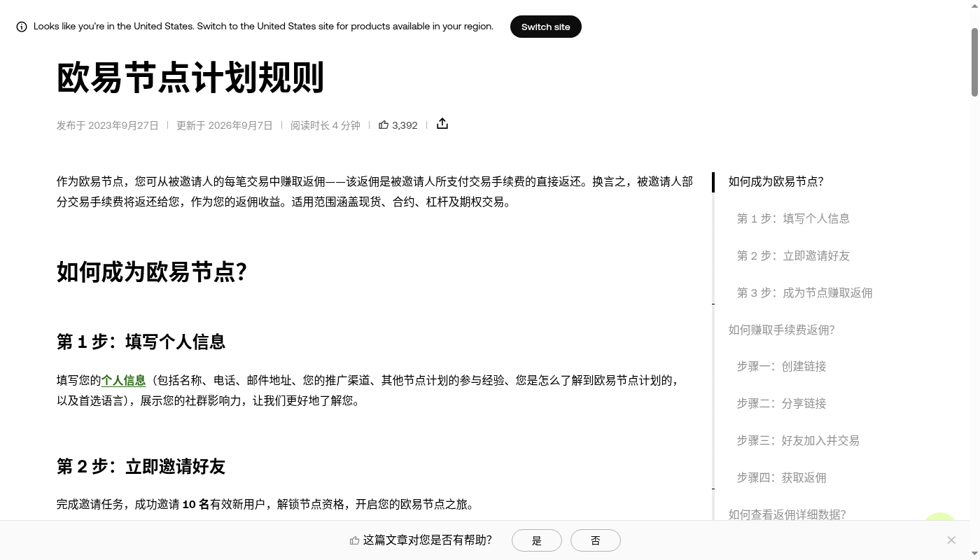Screen dimensions: 980x560
Task: Answer 否 to the helpful survey
Action: coord(596,540)
